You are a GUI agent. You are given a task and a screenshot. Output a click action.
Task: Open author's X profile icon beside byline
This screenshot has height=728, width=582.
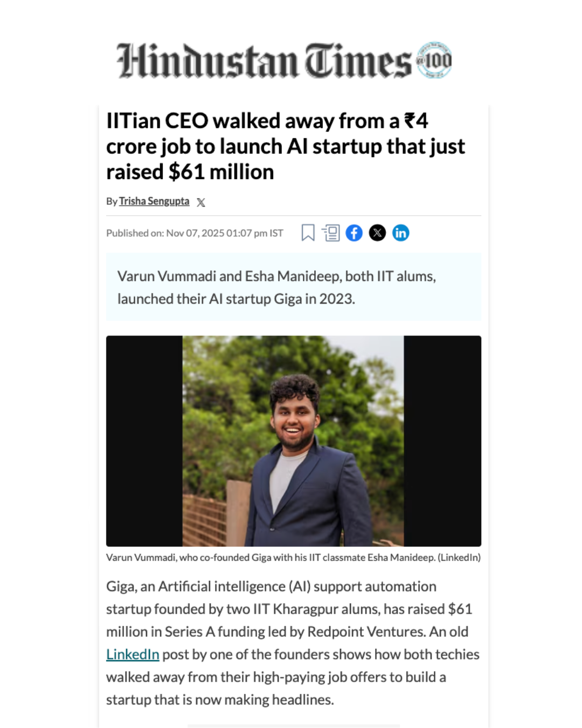point(201,202)
